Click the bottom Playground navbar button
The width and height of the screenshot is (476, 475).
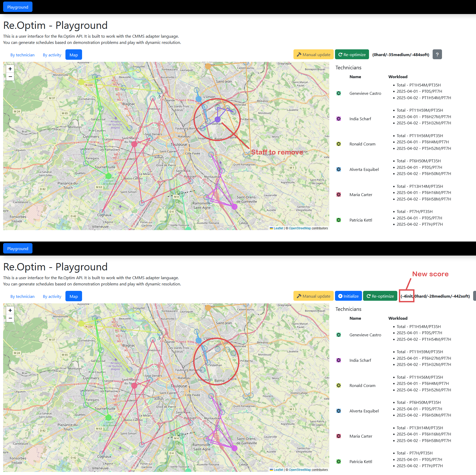(x=18, y=249)
